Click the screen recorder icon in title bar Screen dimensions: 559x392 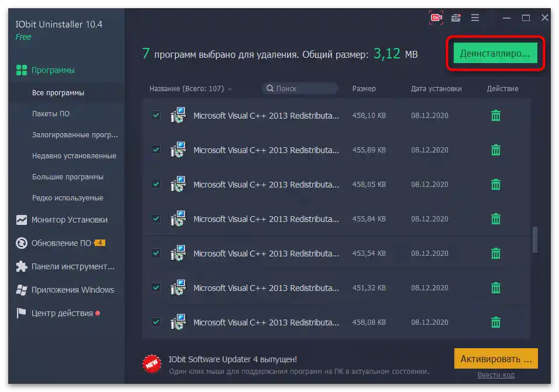click(436, 18)
